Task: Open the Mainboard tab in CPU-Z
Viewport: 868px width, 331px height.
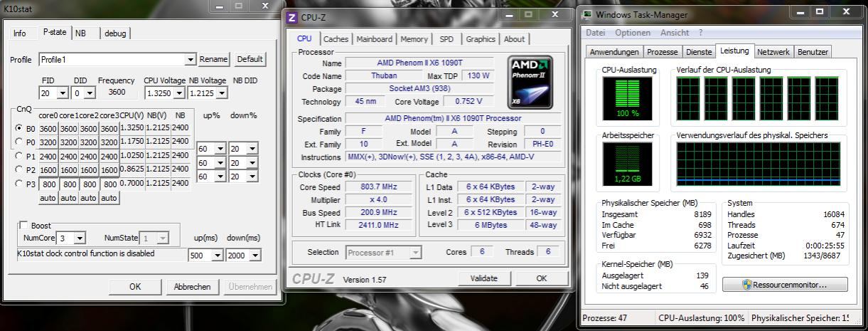Action: (374, 40)
